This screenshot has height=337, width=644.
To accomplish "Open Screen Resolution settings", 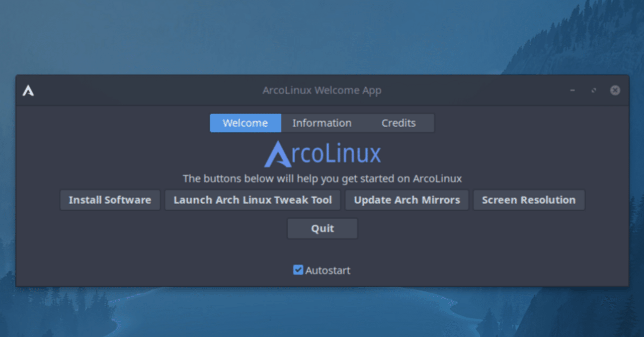I will (x=529, y=200).
